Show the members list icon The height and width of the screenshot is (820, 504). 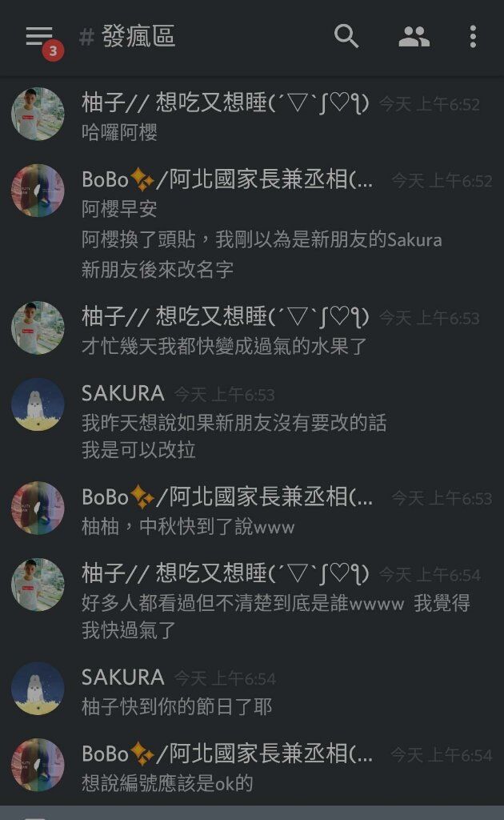coord(414,37)
